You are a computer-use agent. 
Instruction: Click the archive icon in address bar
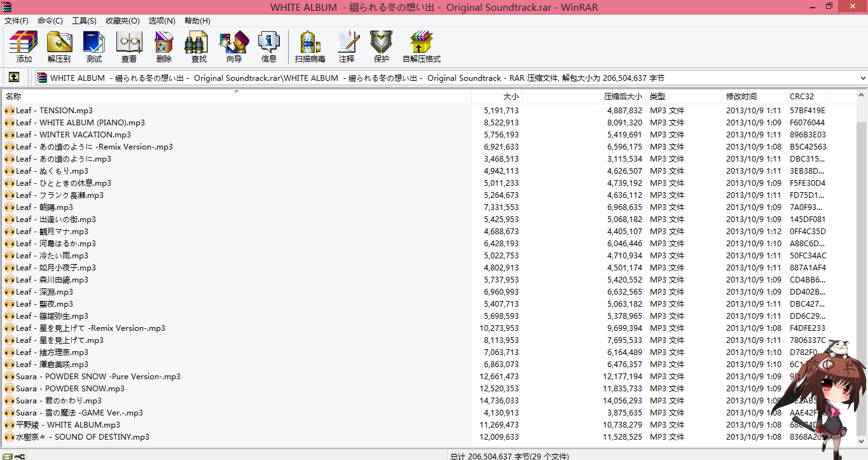pos(42,78)
